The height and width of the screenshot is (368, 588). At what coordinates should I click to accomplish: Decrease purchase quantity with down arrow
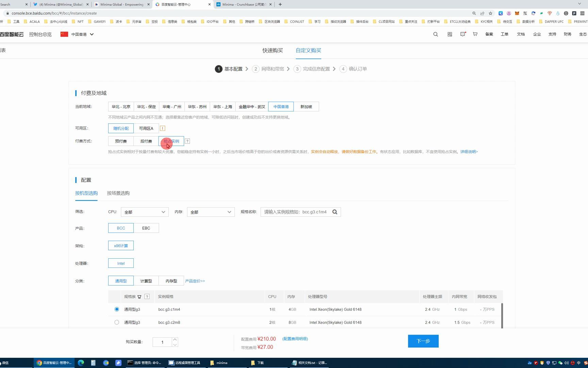coord(175,344)
